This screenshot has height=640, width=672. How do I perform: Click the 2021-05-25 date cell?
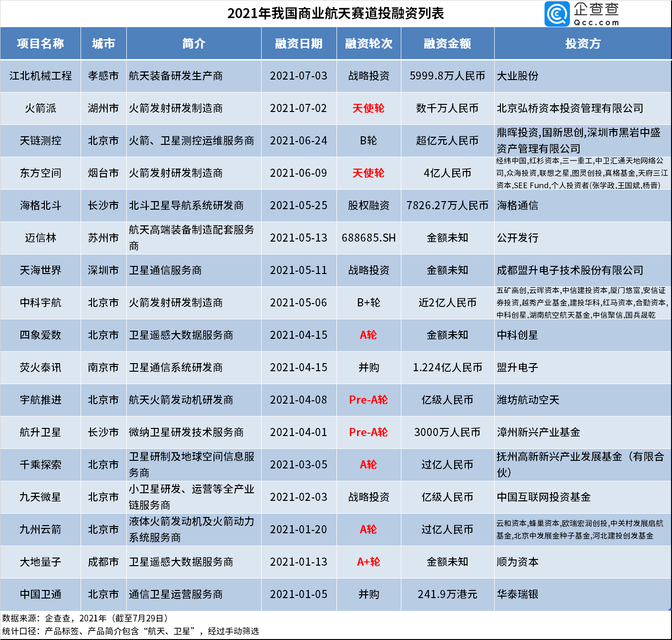pos(299,205)
